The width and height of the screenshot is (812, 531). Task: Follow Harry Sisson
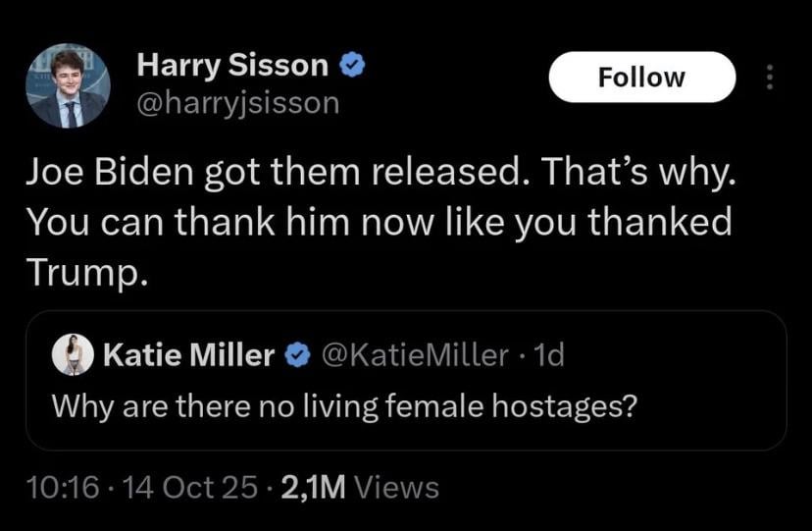(641, 78)
